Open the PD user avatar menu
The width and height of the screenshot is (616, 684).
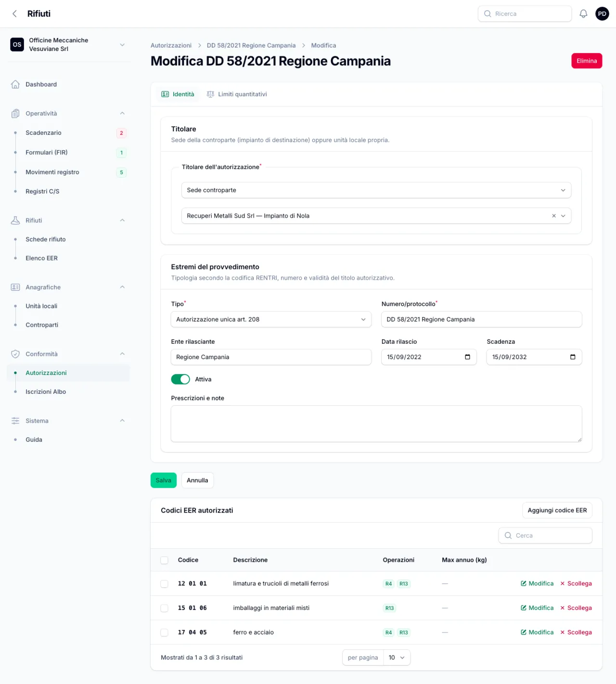602,14
